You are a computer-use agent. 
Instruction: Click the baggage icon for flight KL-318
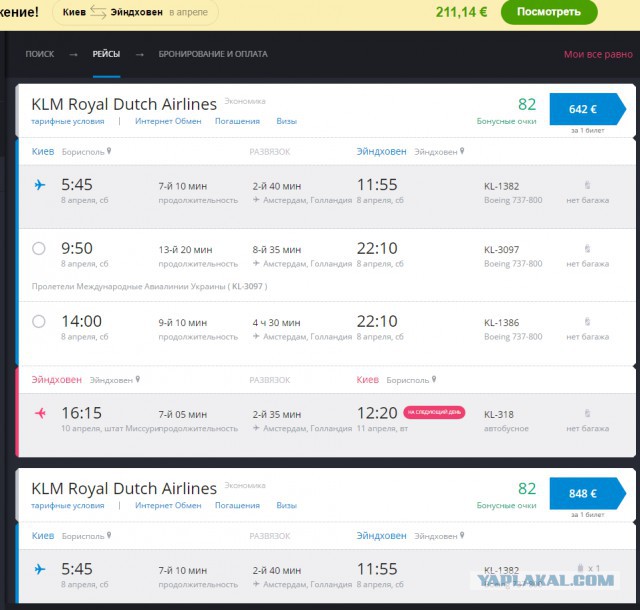587,413
